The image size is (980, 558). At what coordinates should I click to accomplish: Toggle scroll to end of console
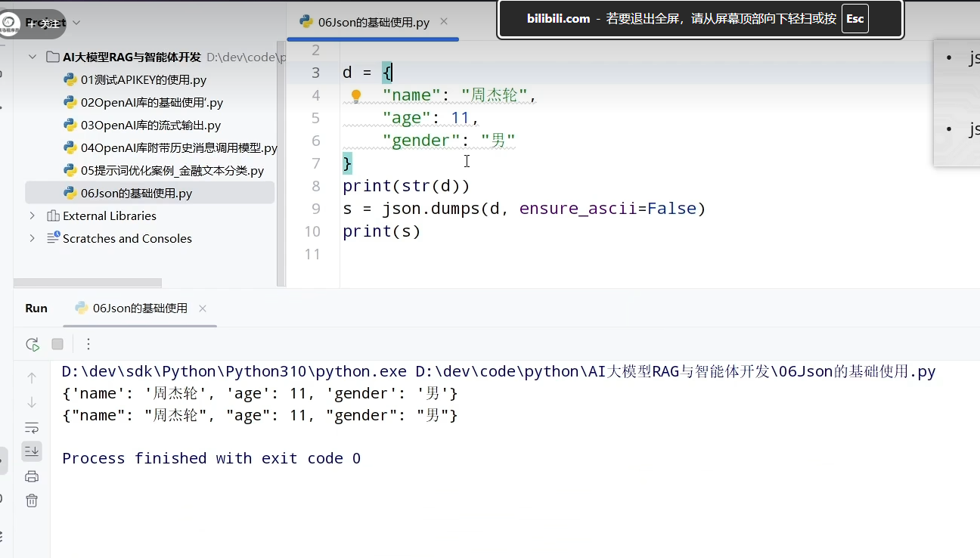tap(32, 451)
